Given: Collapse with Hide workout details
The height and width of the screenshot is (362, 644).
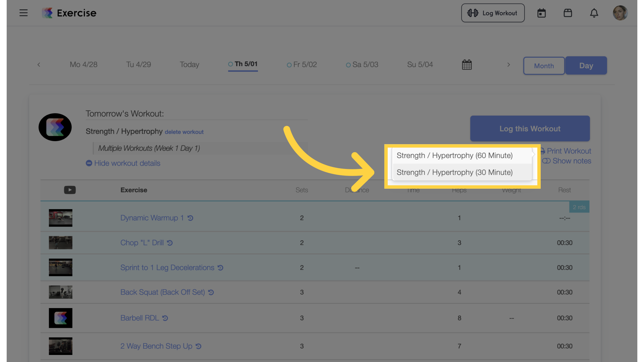Looking at the screenshot, I should coord(123,163).
